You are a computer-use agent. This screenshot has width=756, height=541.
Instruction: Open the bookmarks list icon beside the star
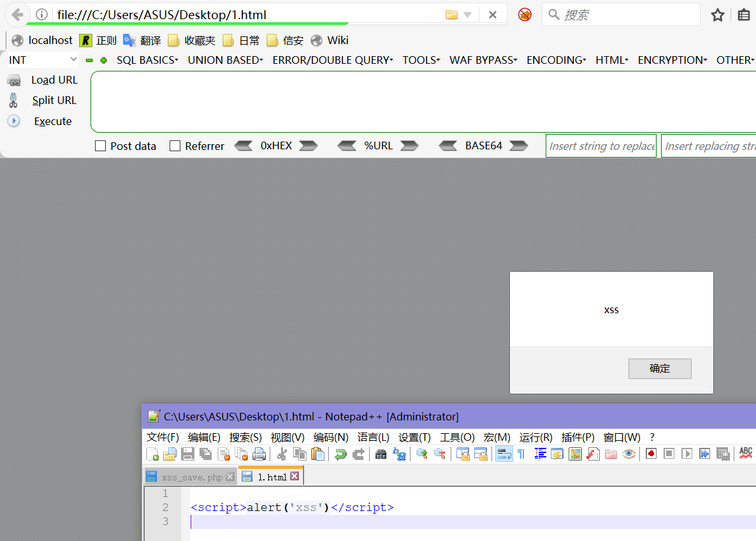744,15
